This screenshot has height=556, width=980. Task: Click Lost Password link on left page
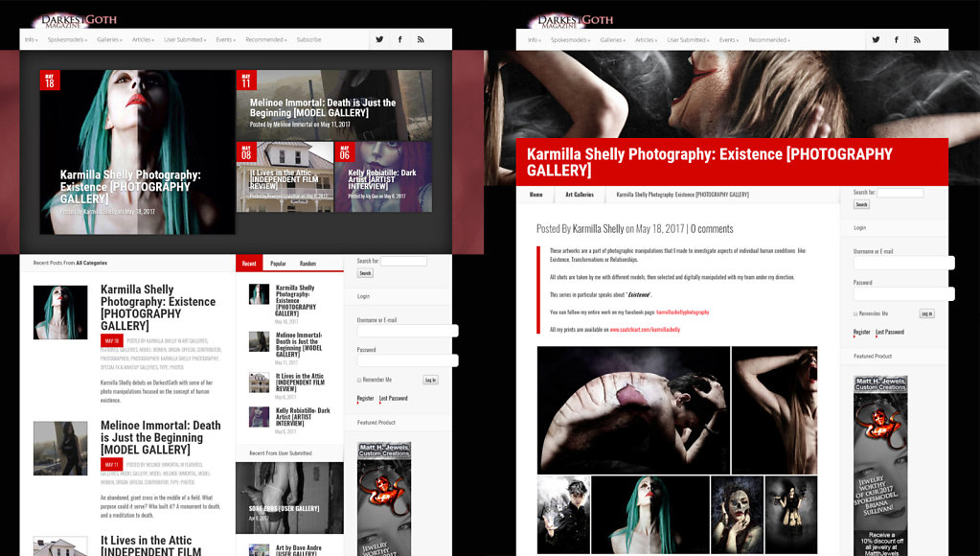(x=393, y=399)
